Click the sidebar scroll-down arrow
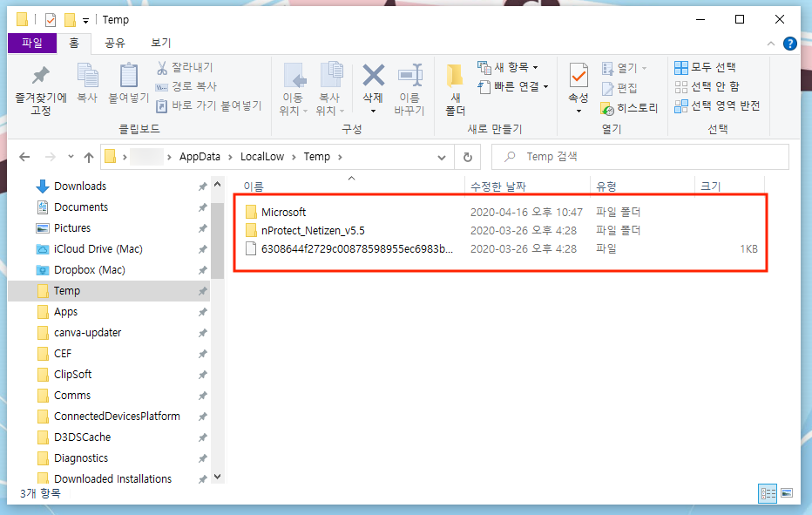The height and width of the screenshot is (515, 812). click(x=218, y=477)
